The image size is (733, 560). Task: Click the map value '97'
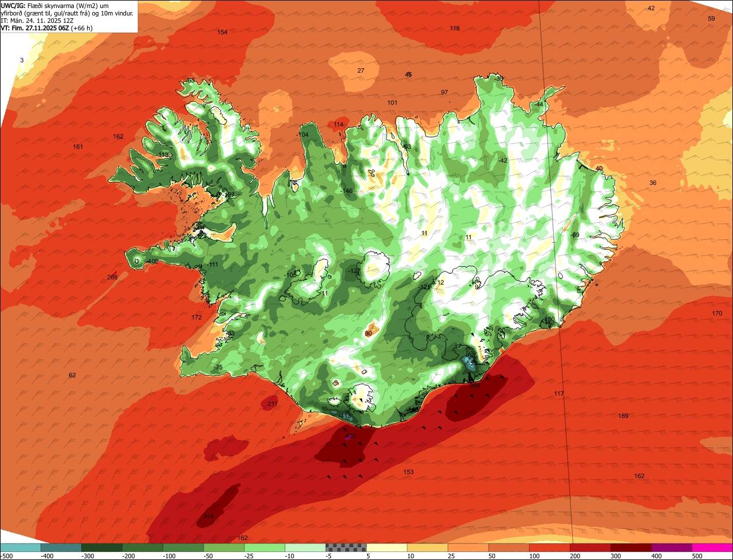pyautogui.click(x=444, y=92)
